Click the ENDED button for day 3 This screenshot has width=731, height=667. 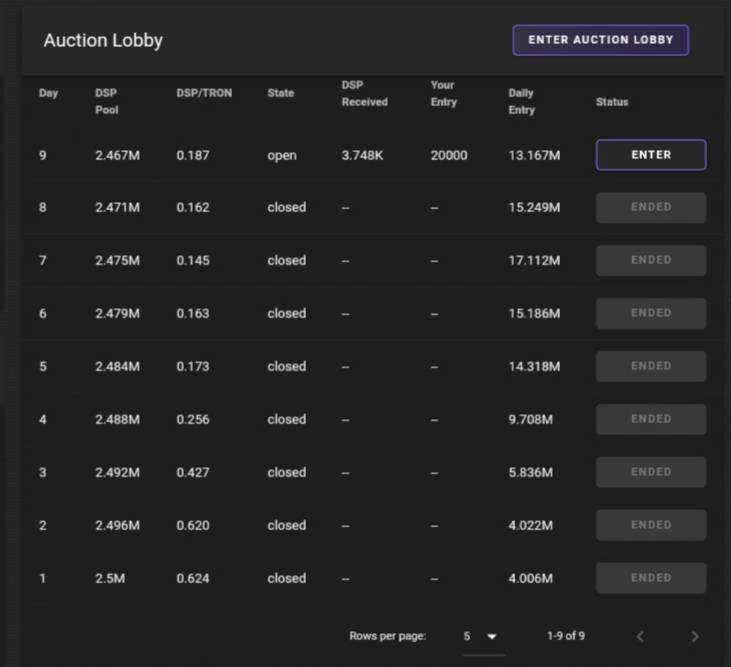(x=651, y=472)
